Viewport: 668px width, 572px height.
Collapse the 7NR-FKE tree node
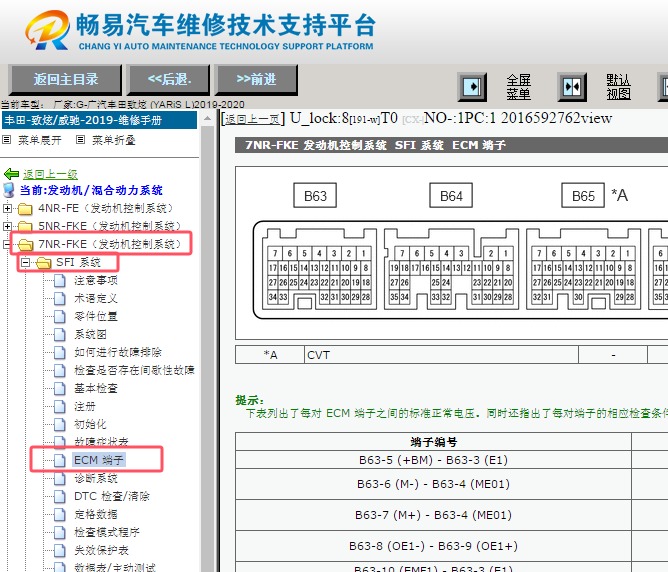[6, 244]
